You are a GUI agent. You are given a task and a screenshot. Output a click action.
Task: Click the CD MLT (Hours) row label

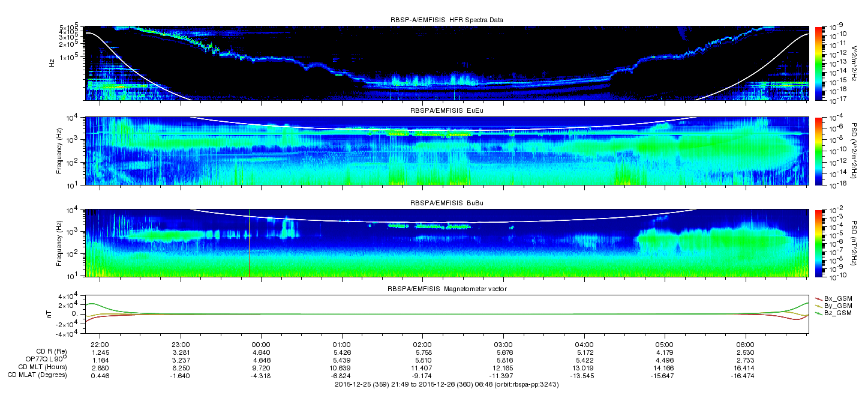[x=43, y=367]
